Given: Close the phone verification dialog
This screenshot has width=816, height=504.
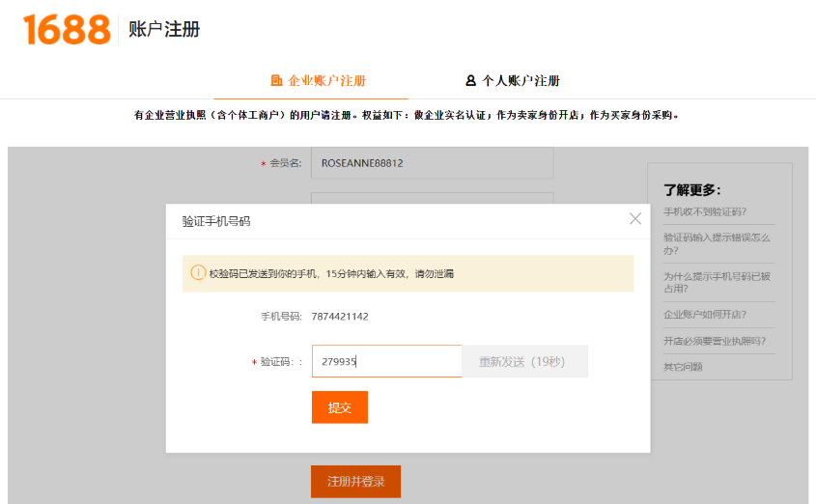Looking at the screenshot, I should point(634,219).
